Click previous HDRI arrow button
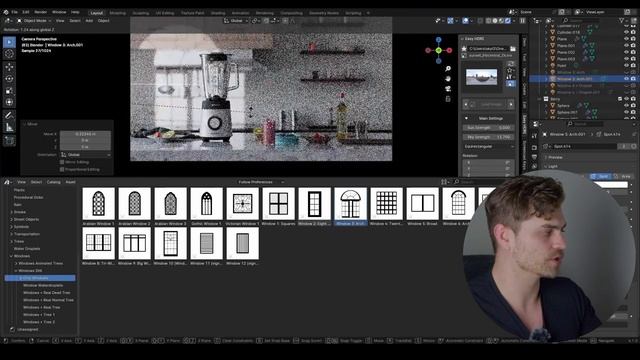 pos(466,104)
